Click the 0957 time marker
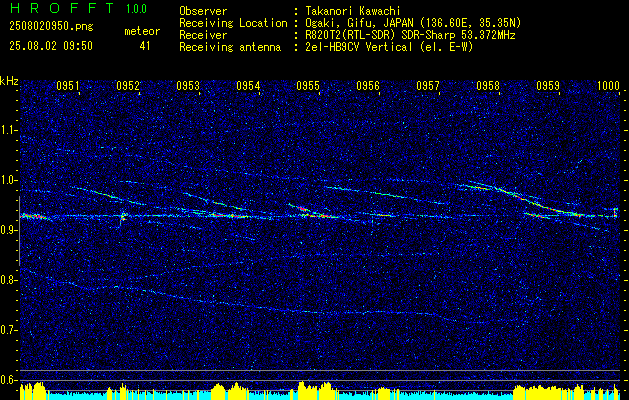 (428, 85)
